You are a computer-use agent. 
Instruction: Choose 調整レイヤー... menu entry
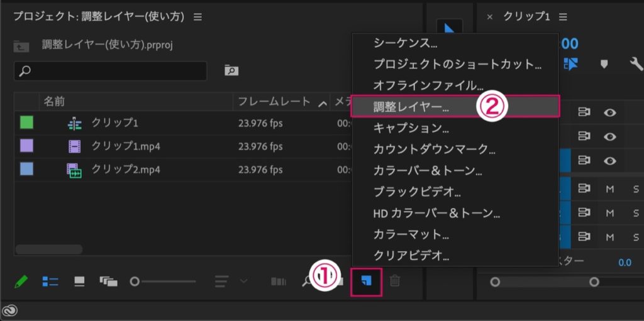coord(455,107)
